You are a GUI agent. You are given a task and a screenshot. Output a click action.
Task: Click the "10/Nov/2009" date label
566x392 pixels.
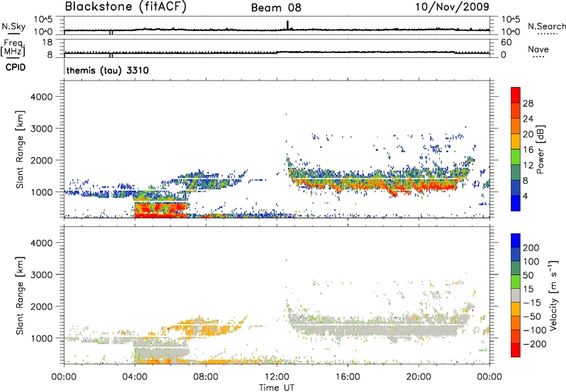click(x=452, y=6)
